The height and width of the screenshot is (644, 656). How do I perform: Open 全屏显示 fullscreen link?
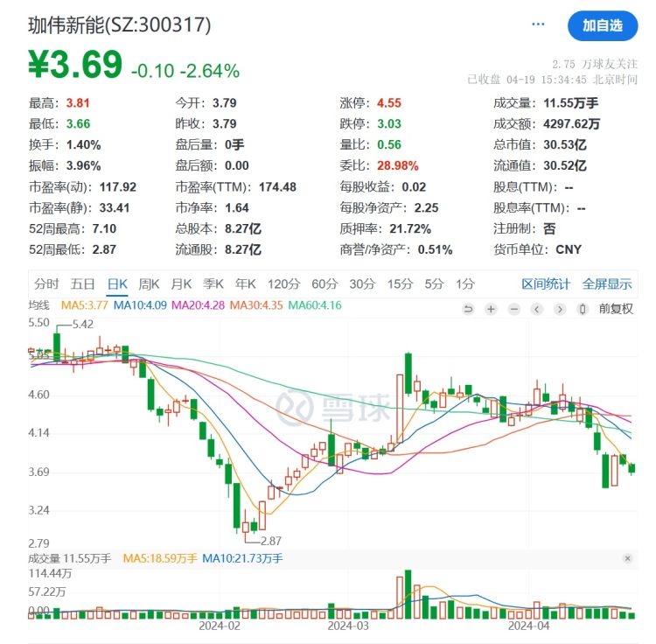tap(607, 284)
